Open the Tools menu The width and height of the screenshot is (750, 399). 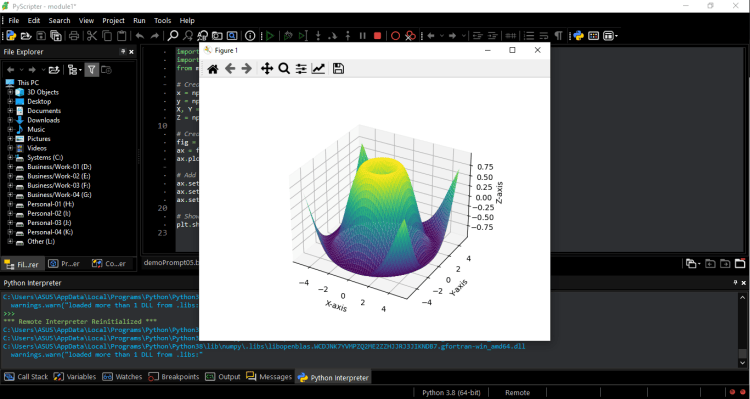pos(163,21)
